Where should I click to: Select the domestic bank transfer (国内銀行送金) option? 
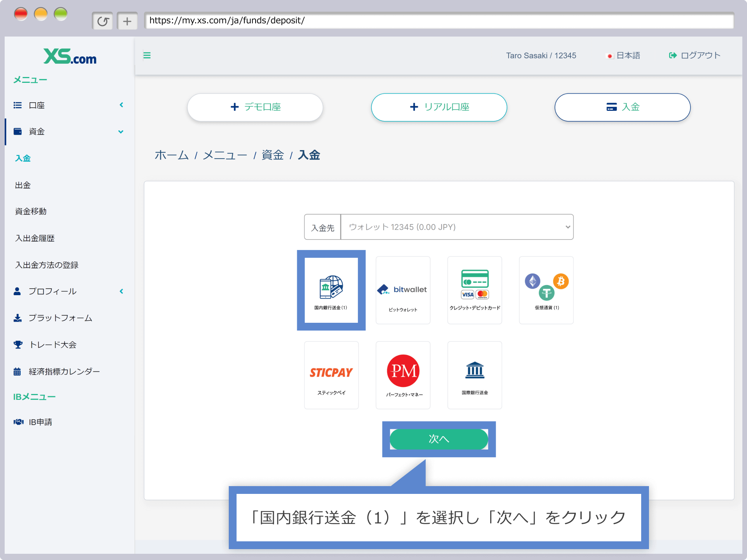click(331, 290)
